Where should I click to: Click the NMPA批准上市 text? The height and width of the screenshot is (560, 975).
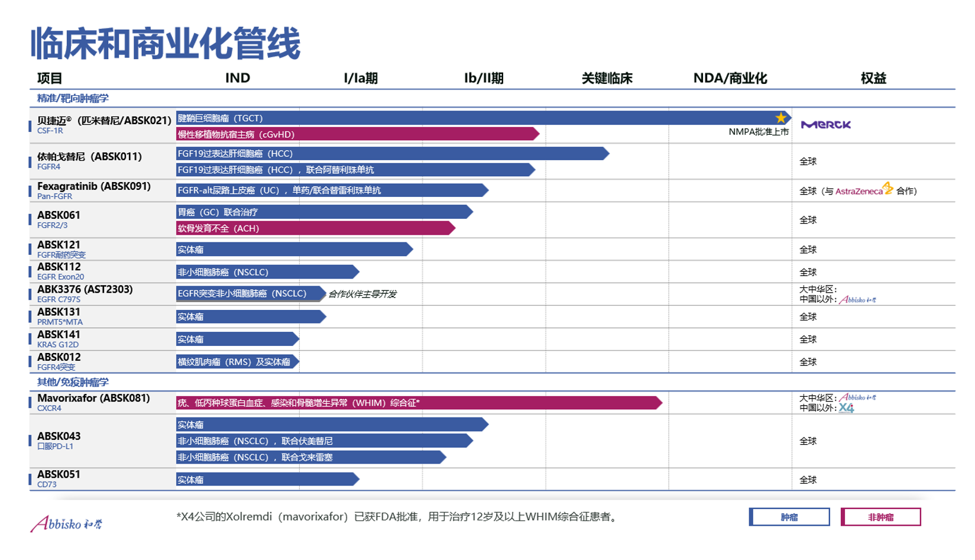click(758, 132)
